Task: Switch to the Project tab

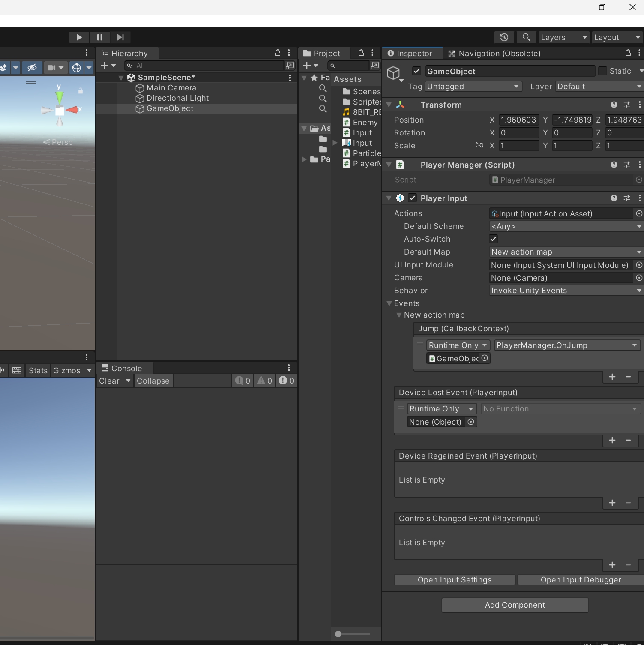Action: pyautogui.click(x=324, y=53)
